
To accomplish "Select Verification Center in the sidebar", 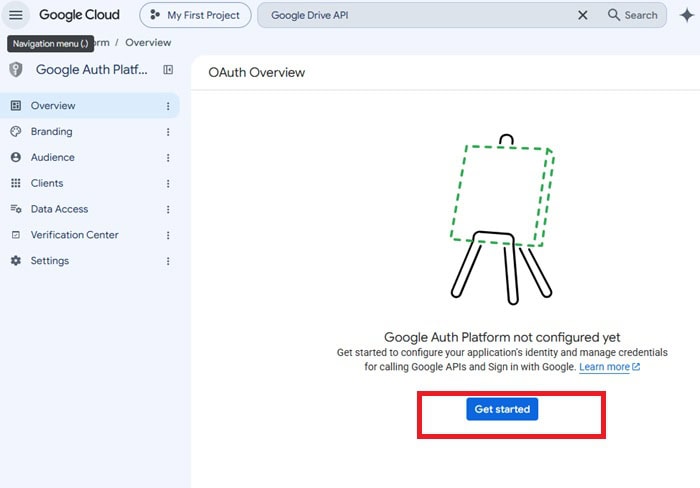I will [x=90, y=235].
